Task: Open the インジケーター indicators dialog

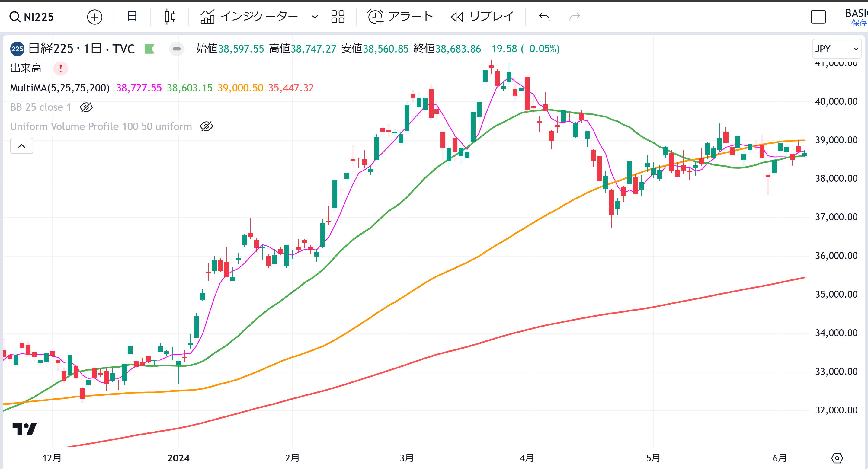Action: [x=249, y=17]
